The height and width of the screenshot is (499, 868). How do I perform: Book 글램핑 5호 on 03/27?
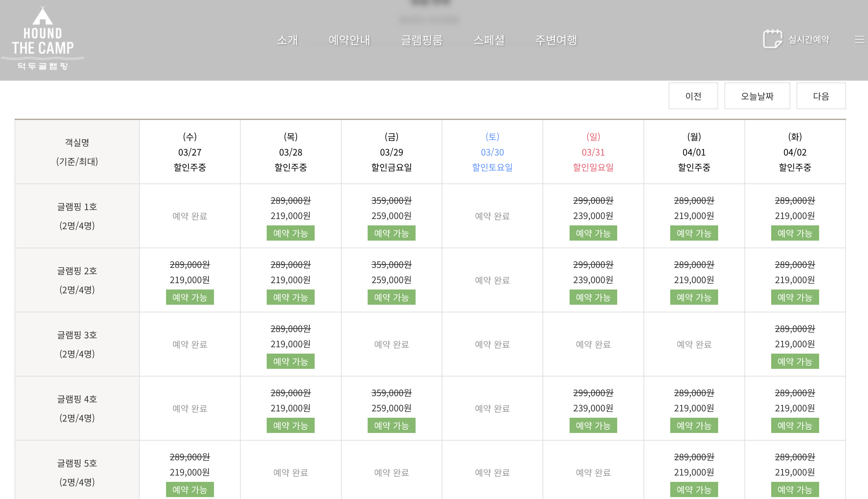pyautogui.click(x=190, y=489)
